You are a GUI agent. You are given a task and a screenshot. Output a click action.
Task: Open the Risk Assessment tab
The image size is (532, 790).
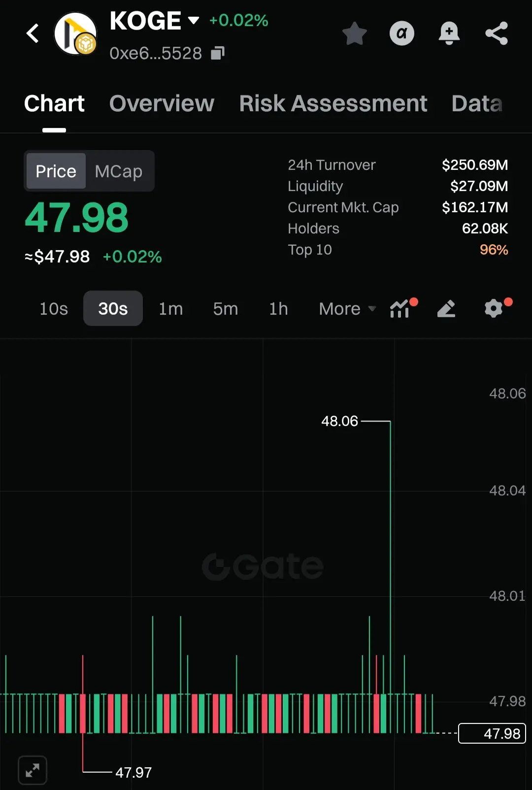tap(333, 103)
